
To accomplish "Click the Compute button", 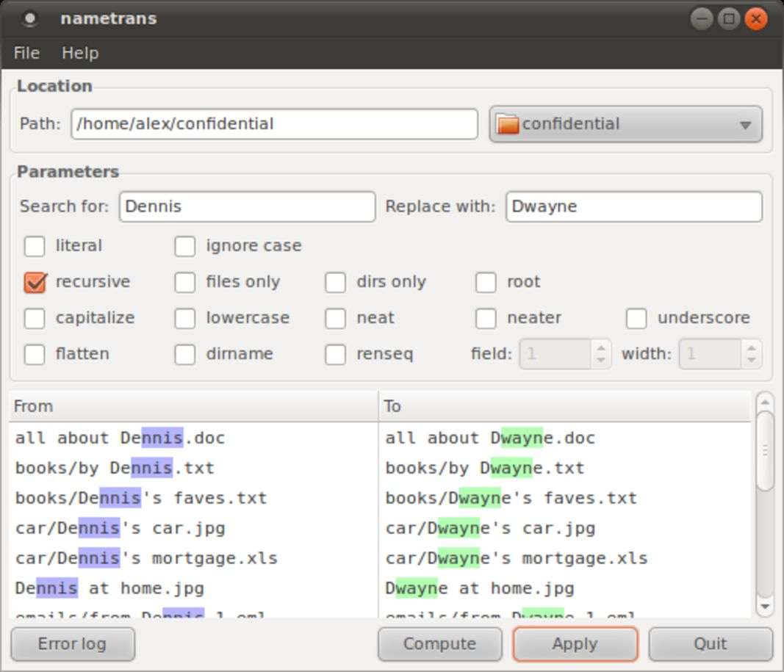I will coord(439,644).
